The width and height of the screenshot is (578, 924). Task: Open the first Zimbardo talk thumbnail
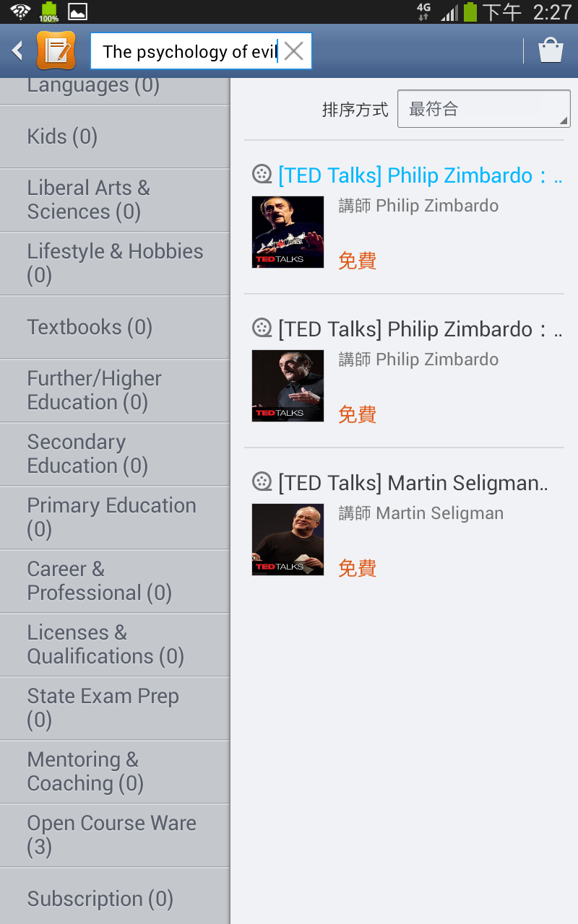tap(288, 232)
